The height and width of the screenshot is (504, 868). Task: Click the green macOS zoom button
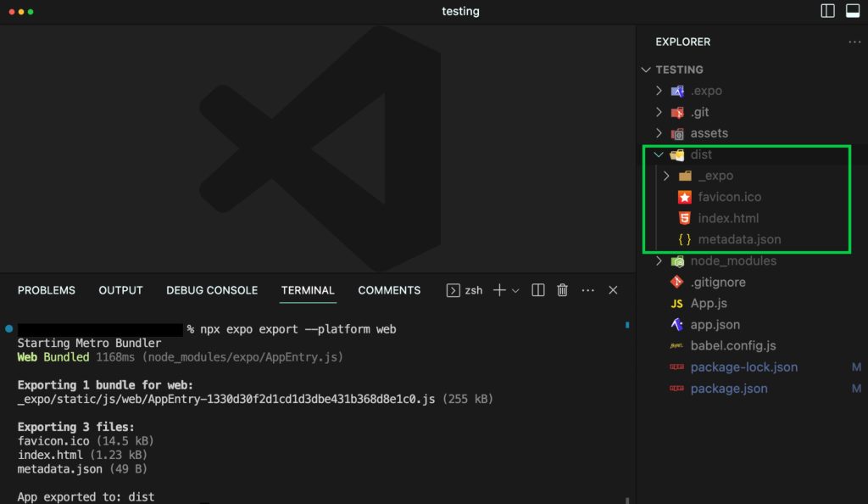coord(31,12)
